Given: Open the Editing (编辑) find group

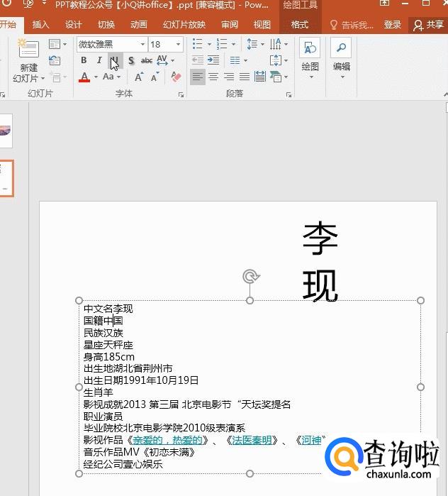Looking at the screenshot, I should tap(342, 57).
